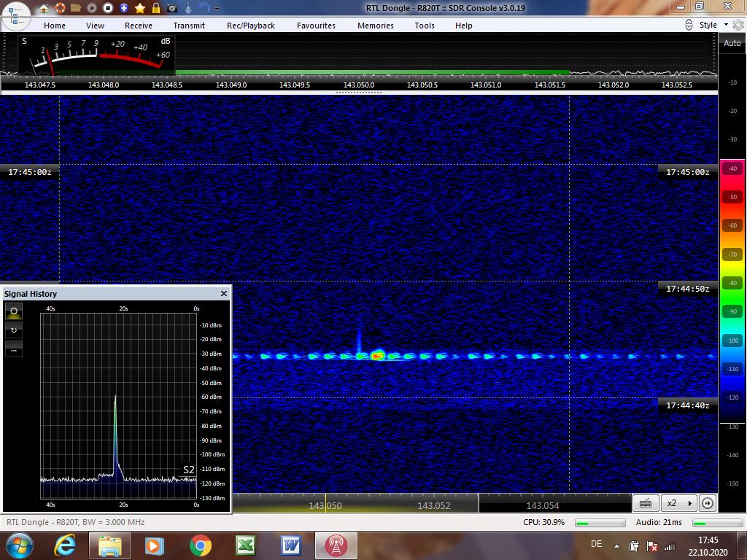
Task: Open the Home ribbon tab
Action: coord(55,26)
